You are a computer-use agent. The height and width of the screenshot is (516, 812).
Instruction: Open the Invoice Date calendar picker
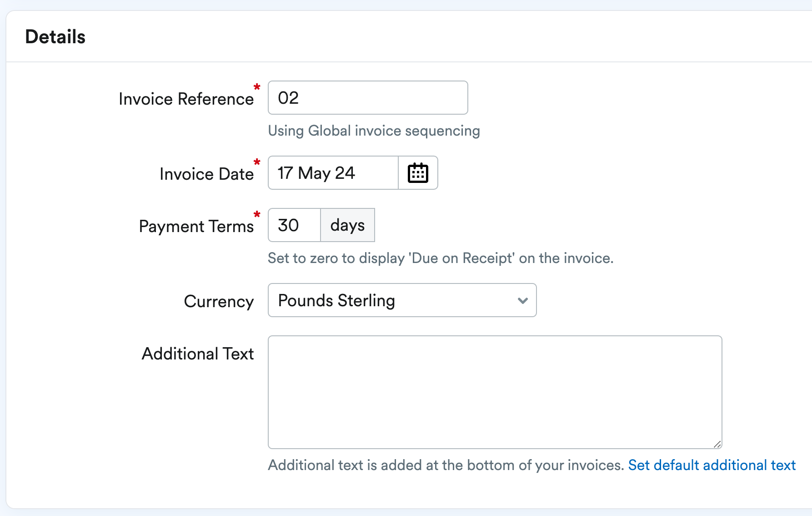tap(418, 173)
